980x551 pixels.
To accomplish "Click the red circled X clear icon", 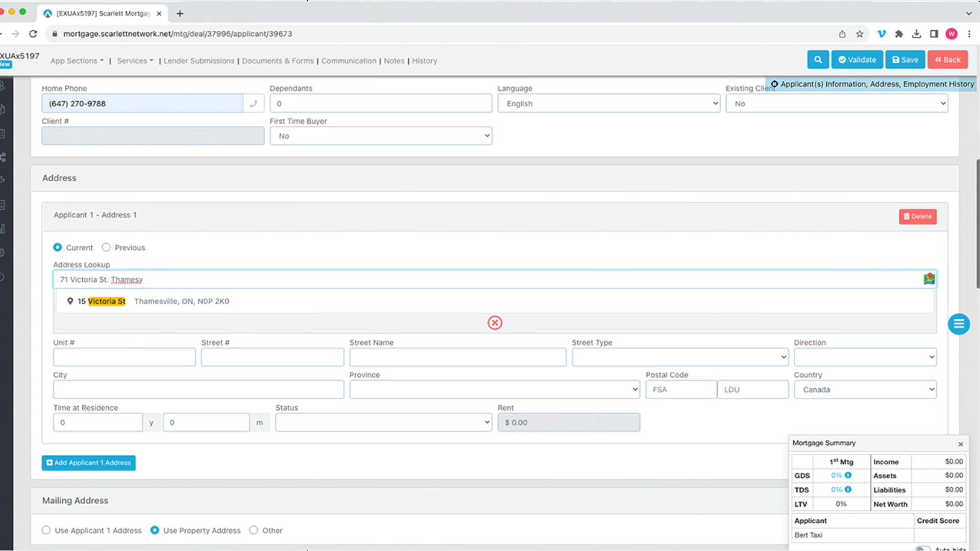I will click(495, 323).
